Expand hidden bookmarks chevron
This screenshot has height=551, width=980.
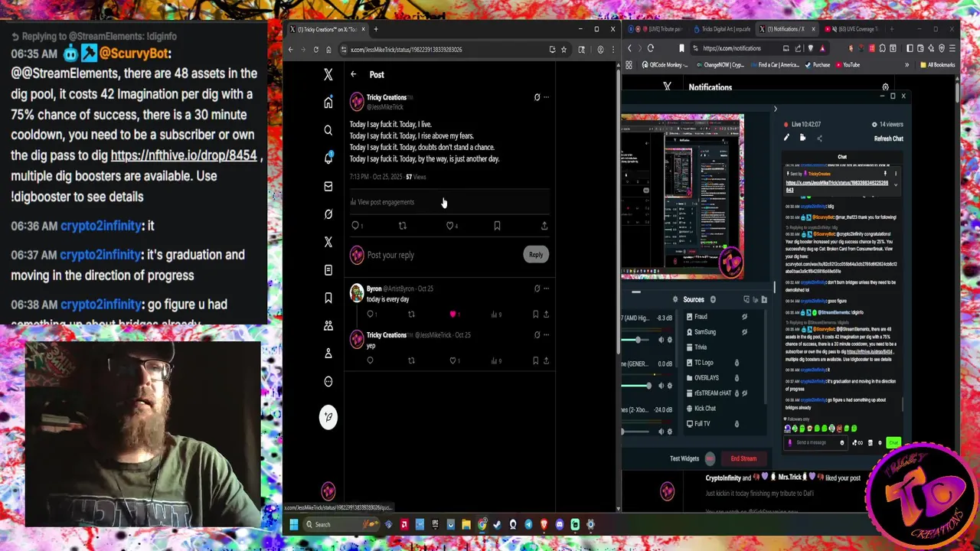[x=907, y=65]
